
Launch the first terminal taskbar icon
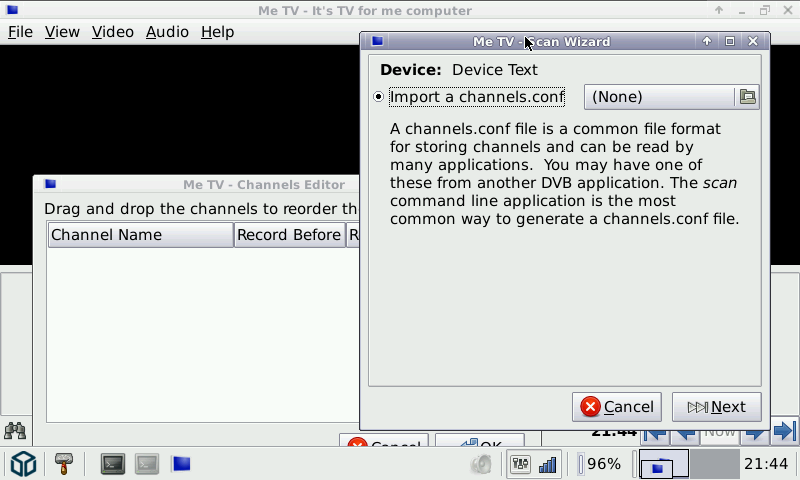113,464
